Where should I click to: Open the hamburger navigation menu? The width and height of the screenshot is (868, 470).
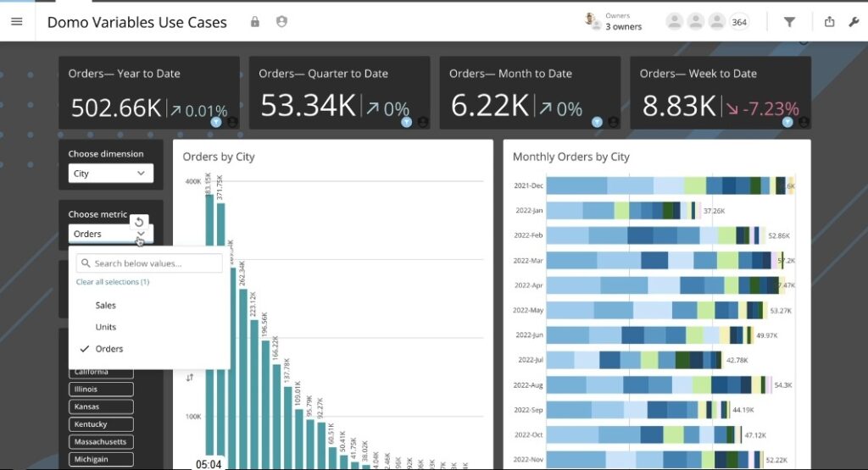(x=17, y=22)
